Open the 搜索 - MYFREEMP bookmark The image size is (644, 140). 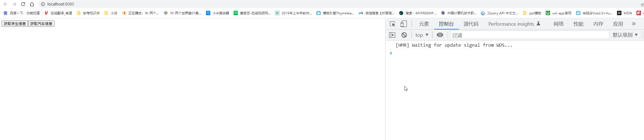[418, 13]
